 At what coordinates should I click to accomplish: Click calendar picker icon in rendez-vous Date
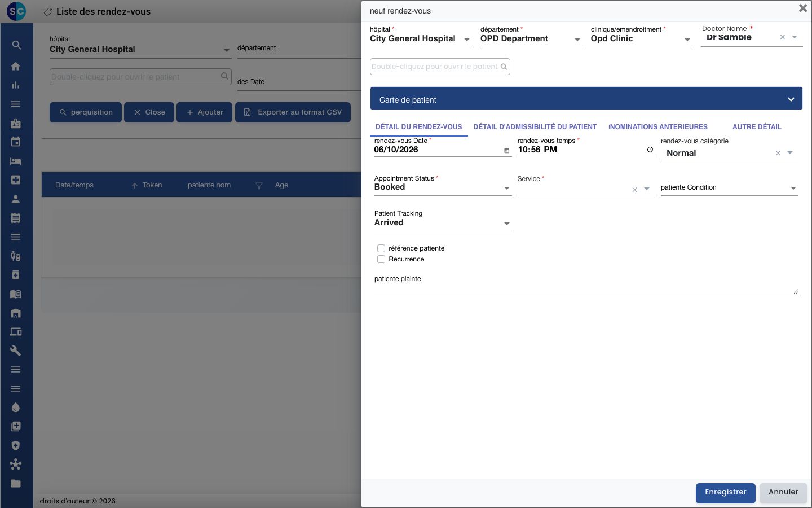click(506, 150)
